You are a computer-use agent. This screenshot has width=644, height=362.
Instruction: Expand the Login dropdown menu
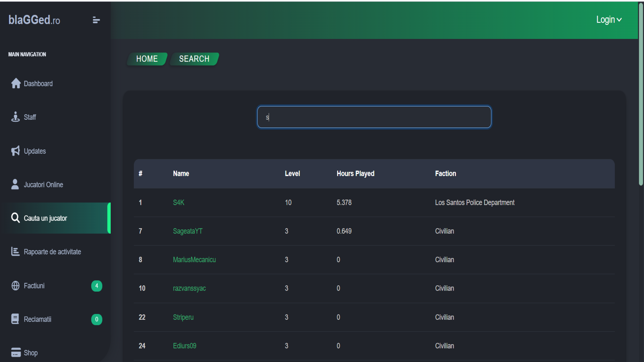tap(609, 20)
